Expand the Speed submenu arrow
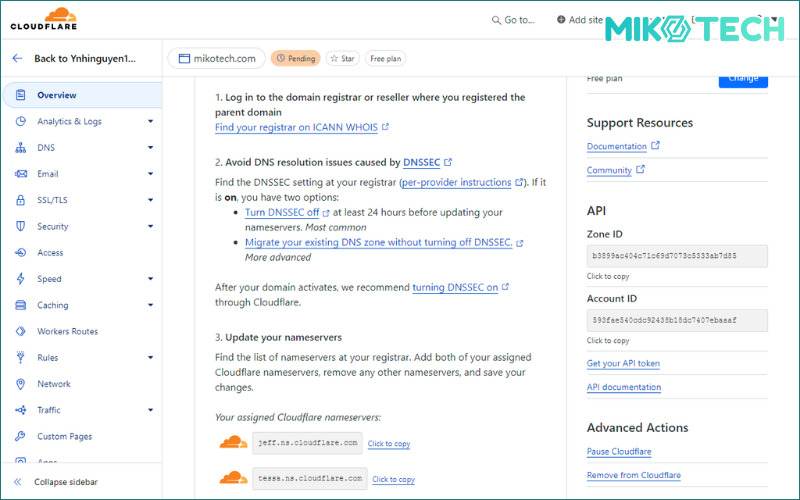Viewport: 800px width, 500px height. pyautogui.click(x=151, y=279)
